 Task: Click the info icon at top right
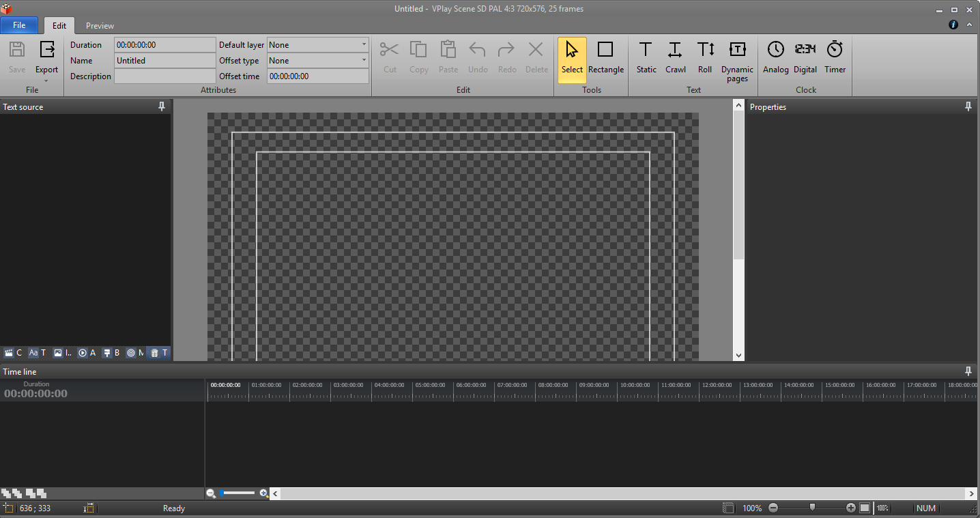tap(954, 25)
